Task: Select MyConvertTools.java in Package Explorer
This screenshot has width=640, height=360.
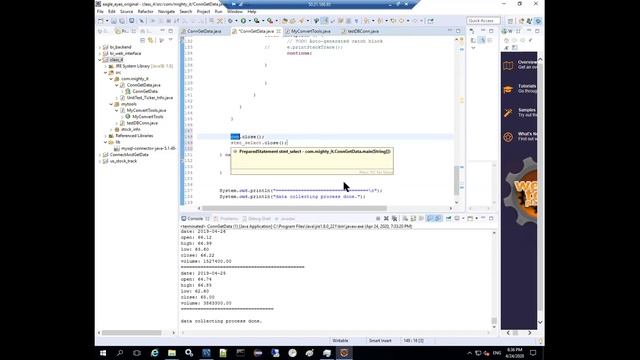Action: pyautogui.click(x=146, y=110)
